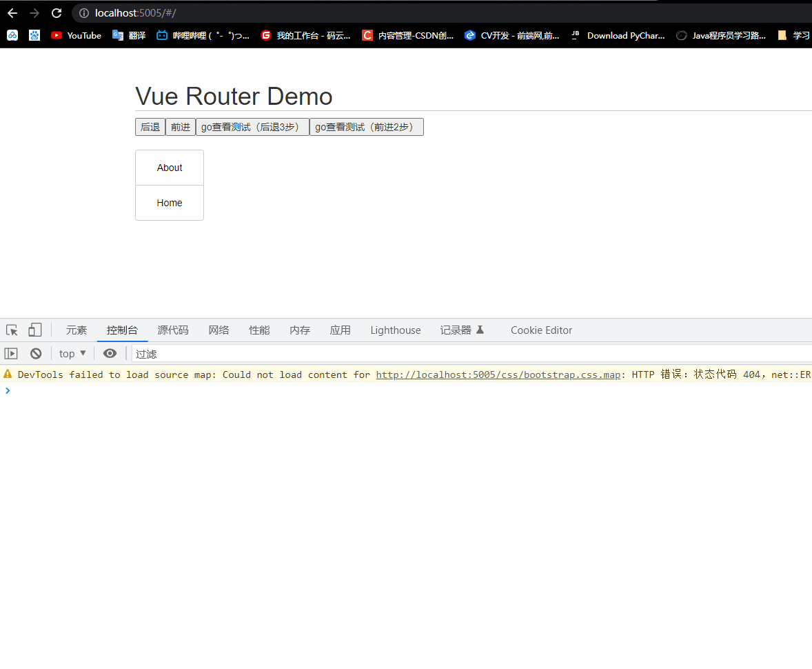Click go查看测试（前进2步）button
The height and width of the screenshot is (669, 812).
[366, 127]
